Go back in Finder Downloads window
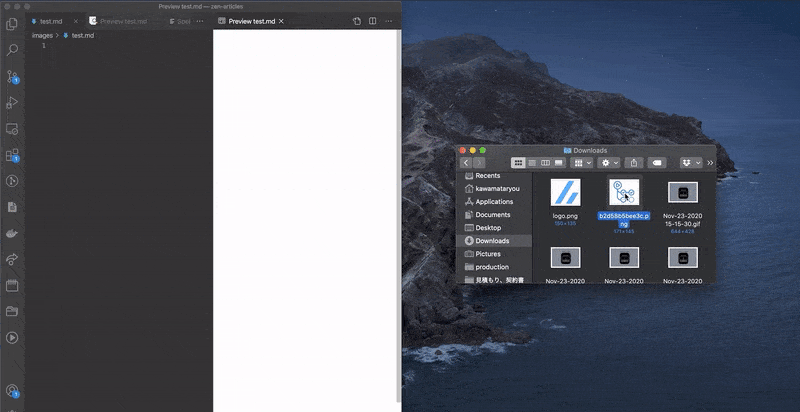Screen dimensions: 800x412 pyautogui.click(x=465, y=163)
